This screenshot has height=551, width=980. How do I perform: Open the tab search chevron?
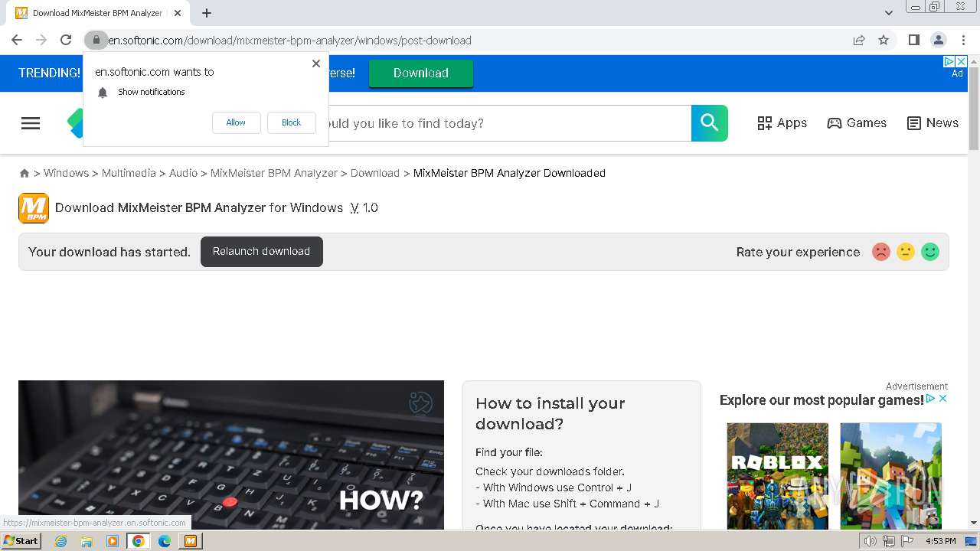[x=889, y=13]
